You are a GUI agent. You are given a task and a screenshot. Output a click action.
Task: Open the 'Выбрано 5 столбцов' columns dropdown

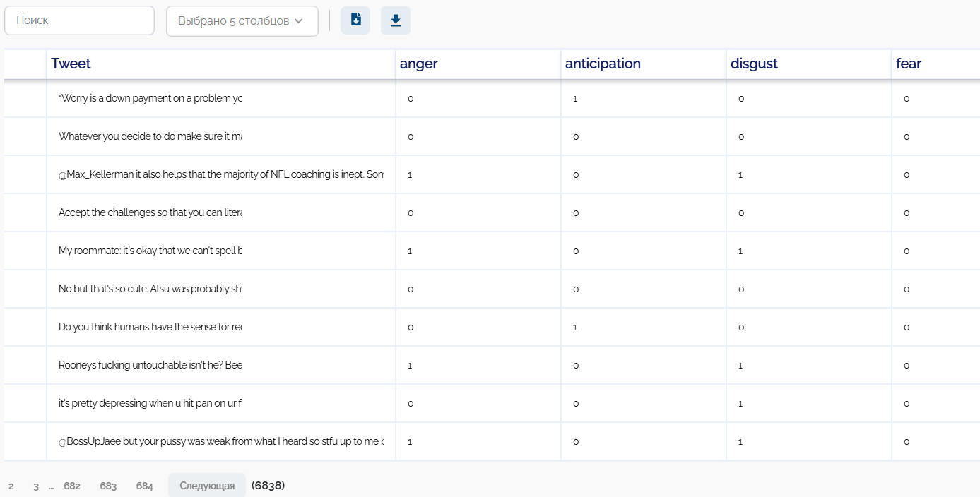[x=242, y=21]
